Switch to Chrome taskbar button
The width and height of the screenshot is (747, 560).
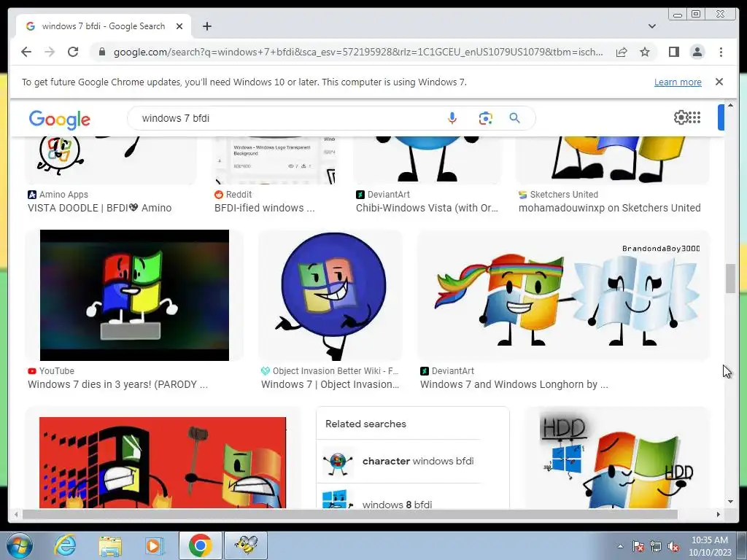pos(200,545)
